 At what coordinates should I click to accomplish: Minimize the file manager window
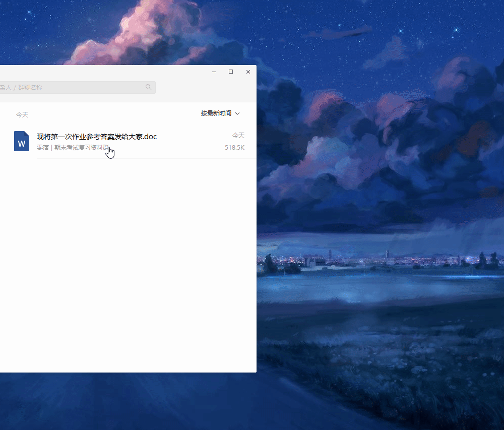[214, 72]
